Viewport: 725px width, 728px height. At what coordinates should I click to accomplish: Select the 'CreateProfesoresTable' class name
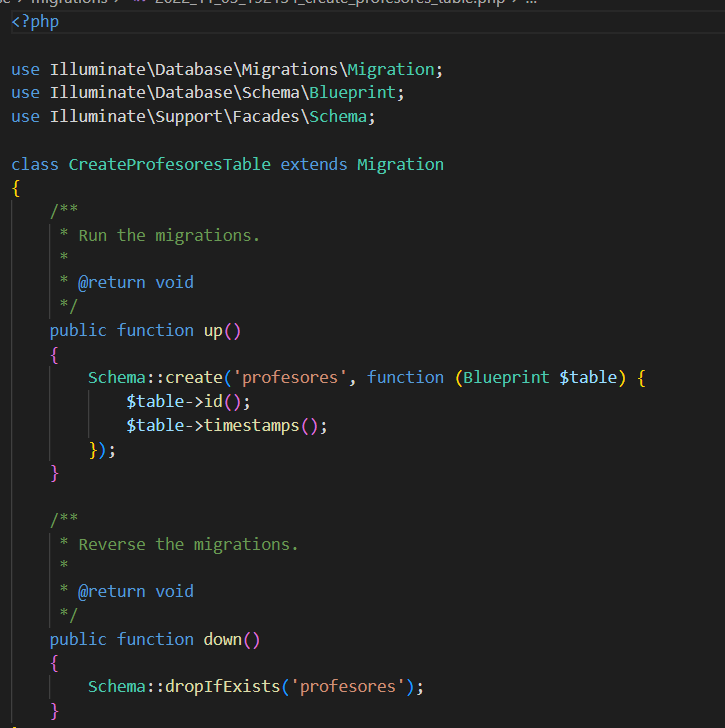click(x=170, y=165)
